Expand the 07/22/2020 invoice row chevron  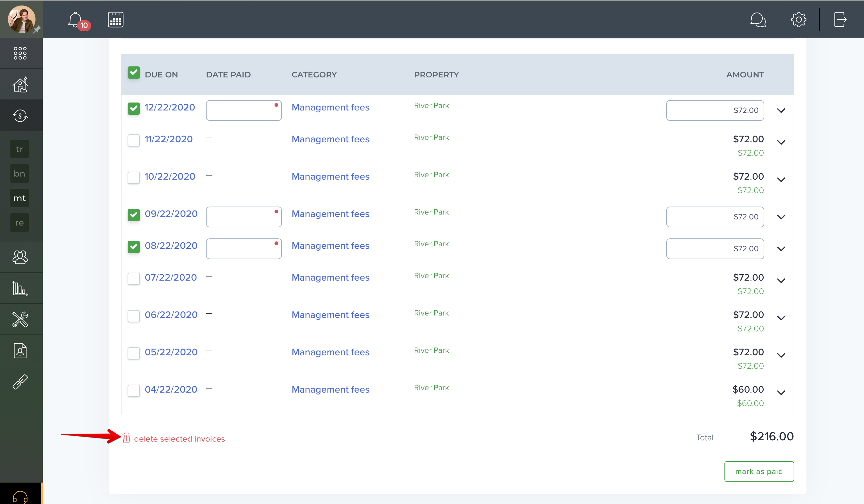pos(781,281)
